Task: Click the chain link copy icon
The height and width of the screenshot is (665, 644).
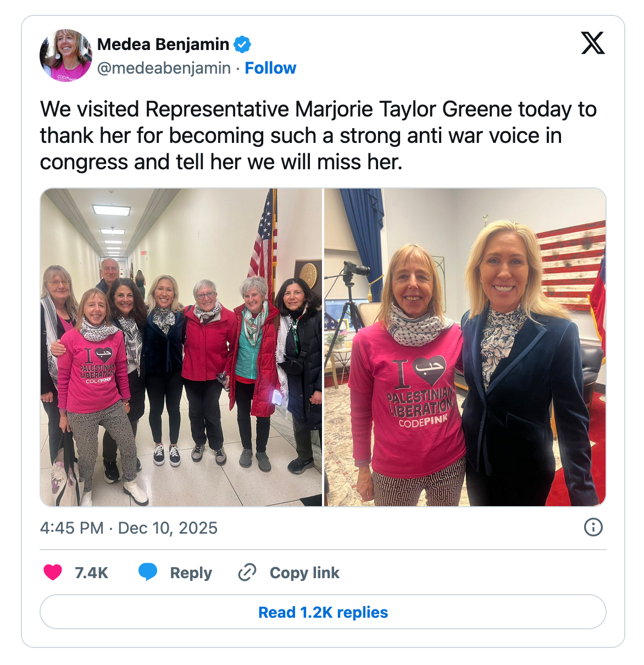Action: pyautogui.click(x=247, y=573)
